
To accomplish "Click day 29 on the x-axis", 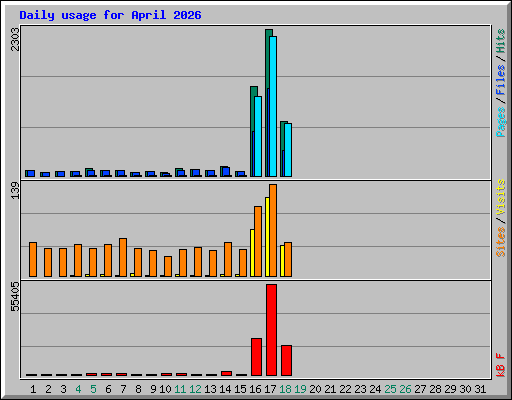I will pyautogui.click(x=450, y=389).
